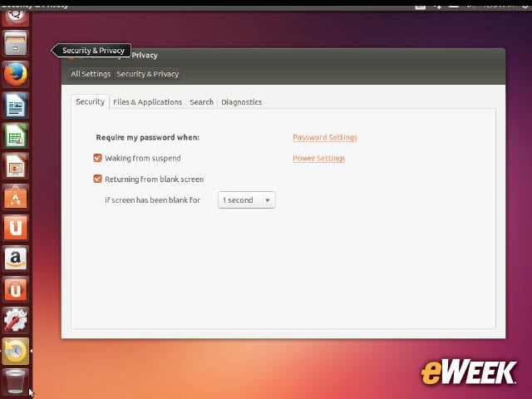532x399 pixels.
Task: Open the Trash in launcher
Action: (x=15, y=382)
